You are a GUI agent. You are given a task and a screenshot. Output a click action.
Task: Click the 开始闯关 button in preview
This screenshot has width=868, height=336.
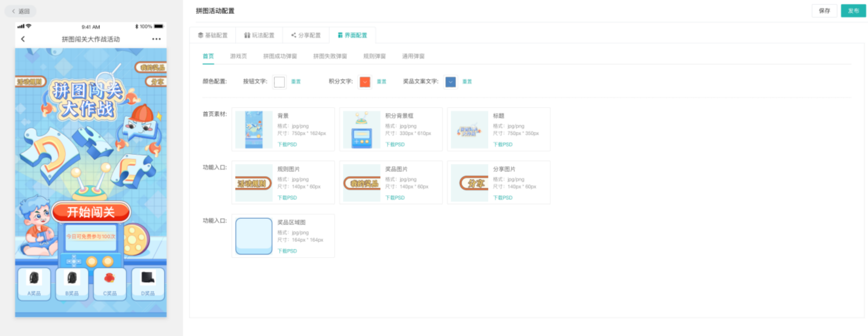(91, 212)
